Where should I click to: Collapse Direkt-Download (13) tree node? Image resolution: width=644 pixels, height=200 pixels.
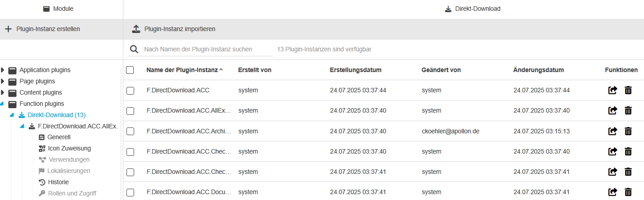click(x=12, y=115)
